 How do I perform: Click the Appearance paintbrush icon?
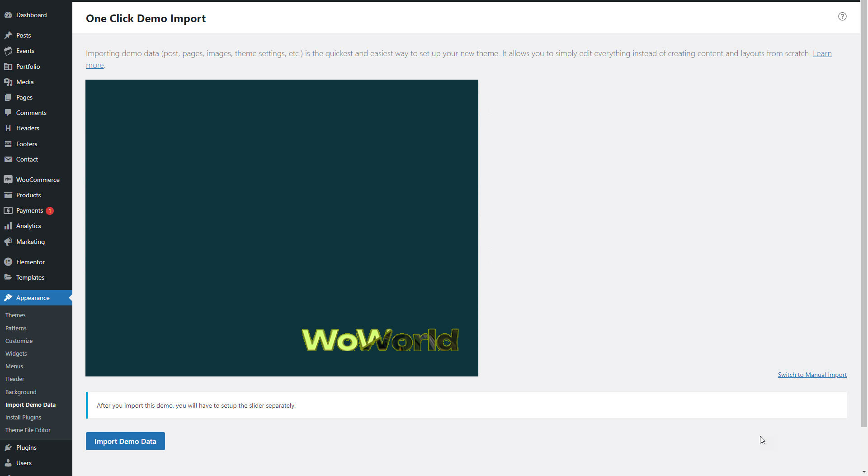(x=8, y=298)
